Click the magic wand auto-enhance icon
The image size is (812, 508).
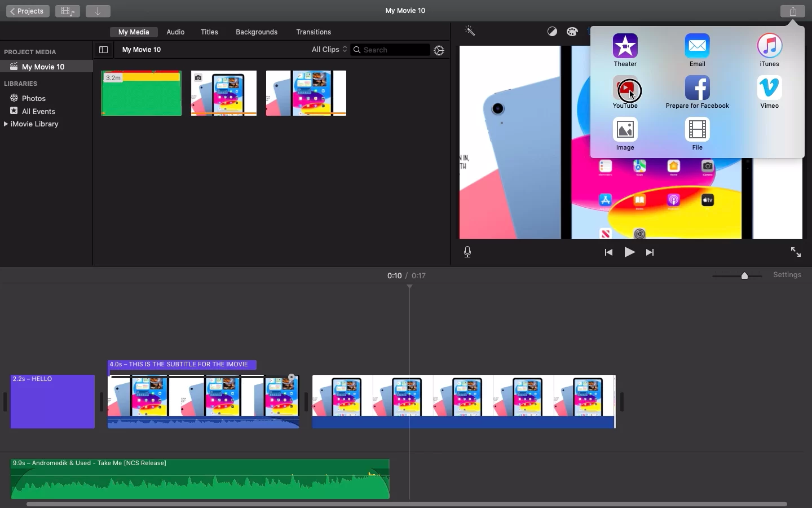470,32
